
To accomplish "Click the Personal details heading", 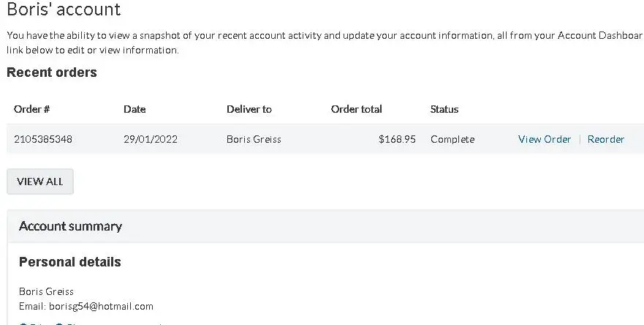I will tap(70, 262).
